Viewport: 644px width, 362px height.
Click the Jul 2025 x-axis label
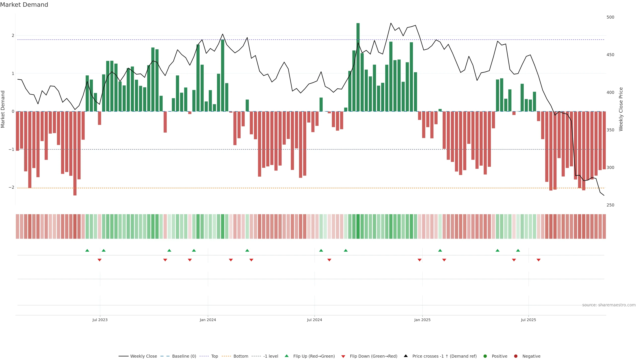click(528, 320)
